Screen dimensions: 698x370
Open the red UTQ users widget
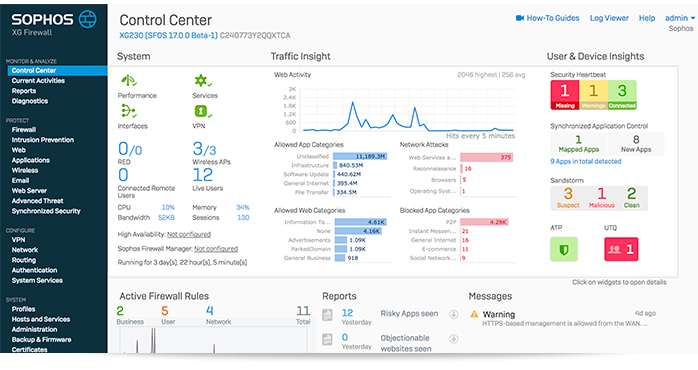621,249
